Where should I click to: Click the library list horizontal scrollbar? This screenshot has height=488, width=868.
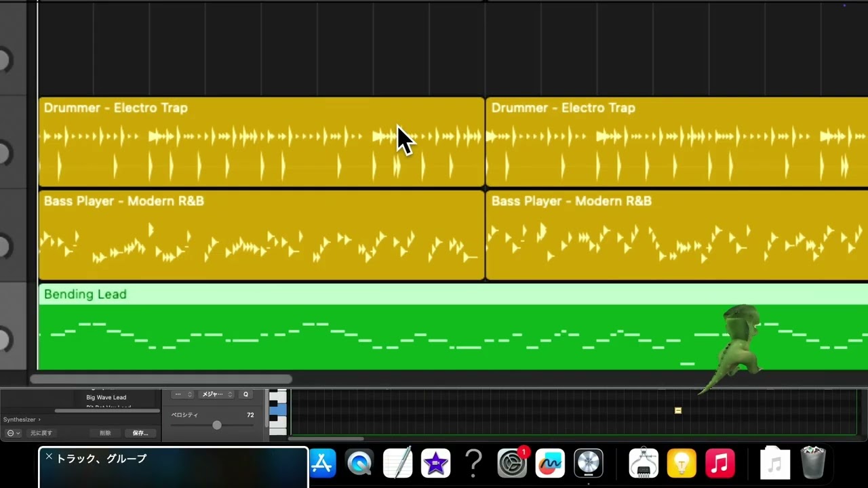tap(107, 411)
